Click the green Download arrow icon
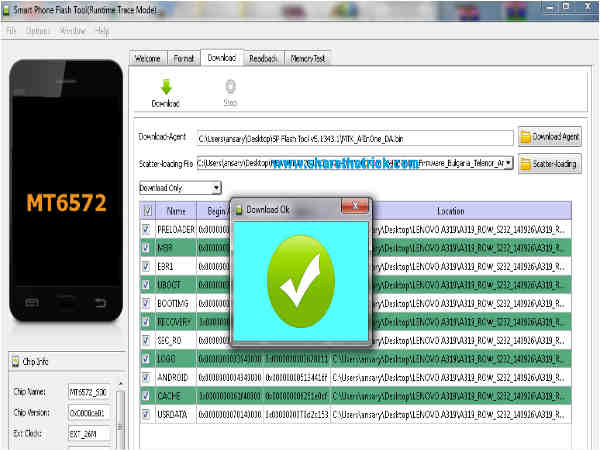The width and height of the screenshot is (600, 450). [x=166, y=87]
